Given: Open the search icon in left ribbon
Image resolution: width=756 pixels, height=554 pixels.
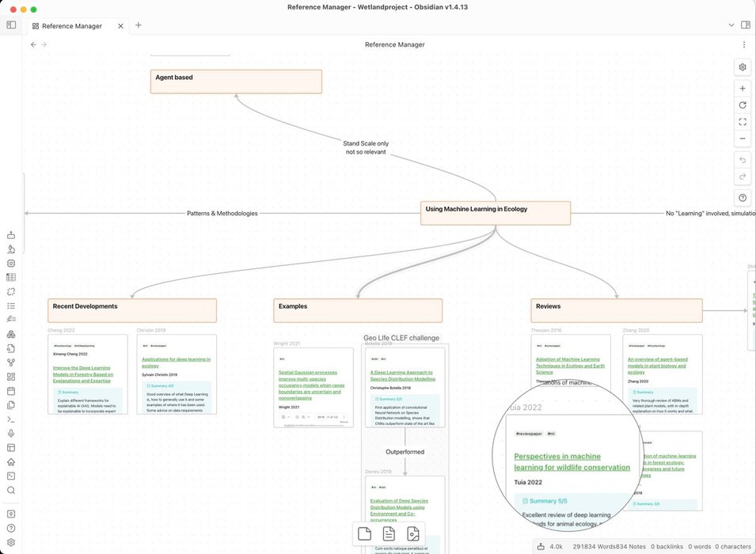Looking at the screenshot, I should point(11,491).
